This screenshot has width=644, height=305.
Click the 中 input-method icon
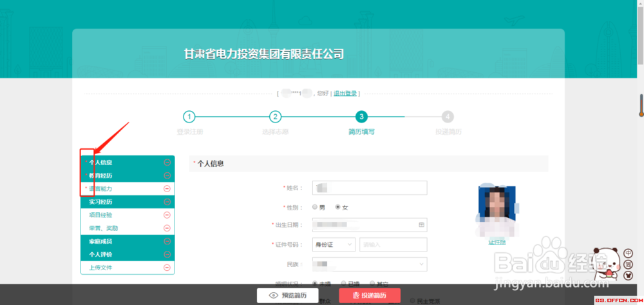(628, 253)
